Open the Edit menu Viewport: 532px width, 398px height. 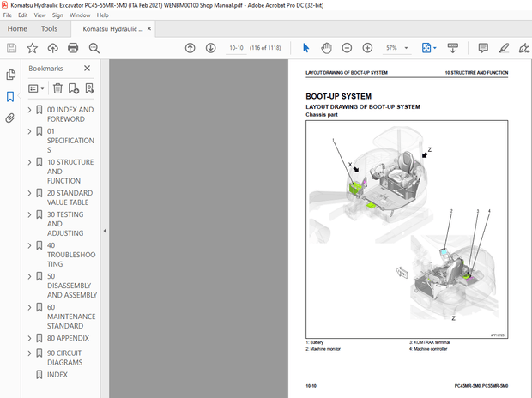[22, 15]
